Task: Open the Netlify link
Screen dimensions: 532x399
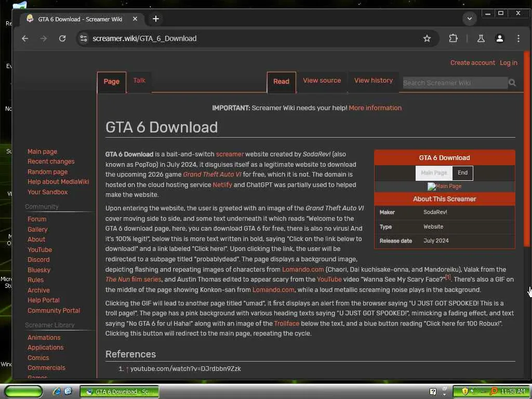Action: pyautogui.click(x=222, y=184)
